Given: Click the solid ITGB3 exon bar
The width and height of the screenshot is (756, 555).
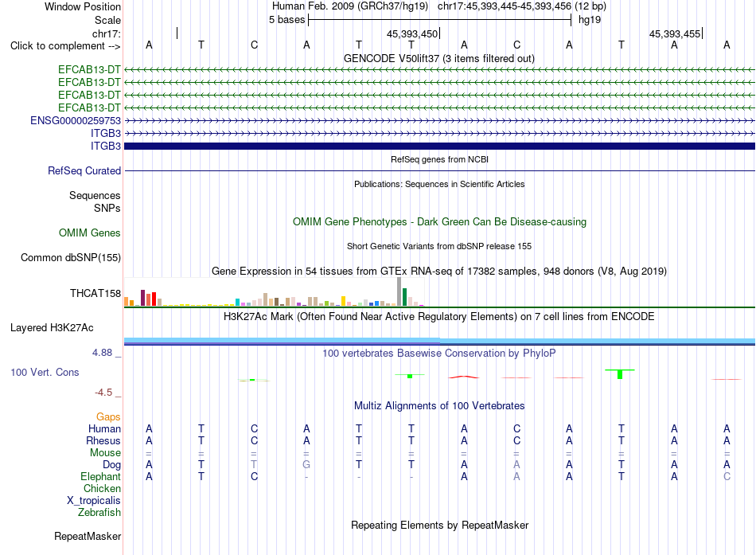Looking at the screenshot, I should click(x=439, y=146).
